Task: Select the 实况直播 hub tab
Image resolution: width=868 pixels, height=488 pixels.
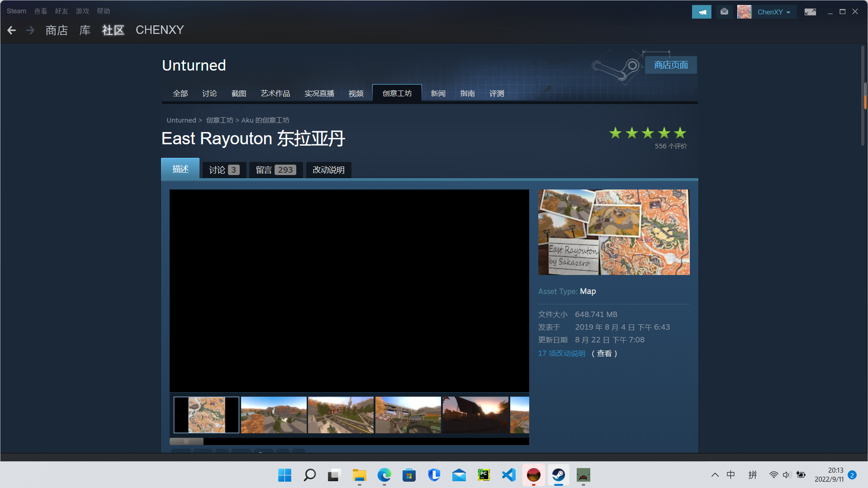Action: click(x=319, y=94)
